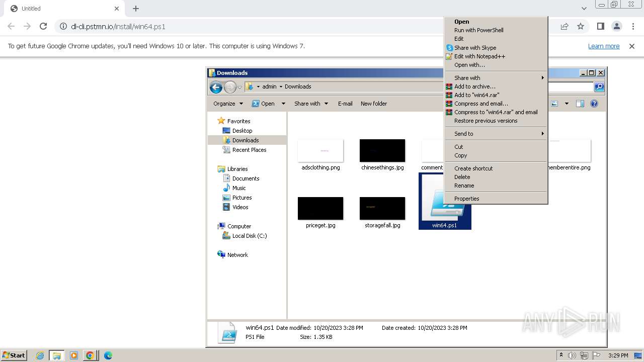Open Videos library
644x362 pixels.
(x=240, y=207)
